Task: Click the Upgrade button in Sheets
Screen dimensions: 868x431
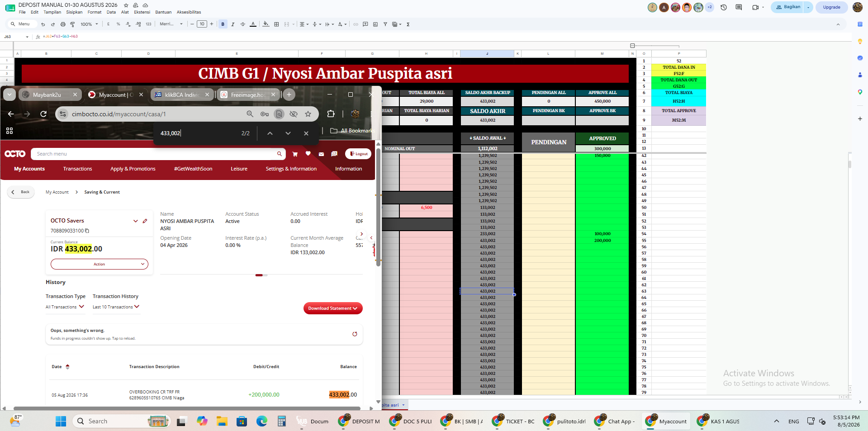Action: tap(831, 7)
